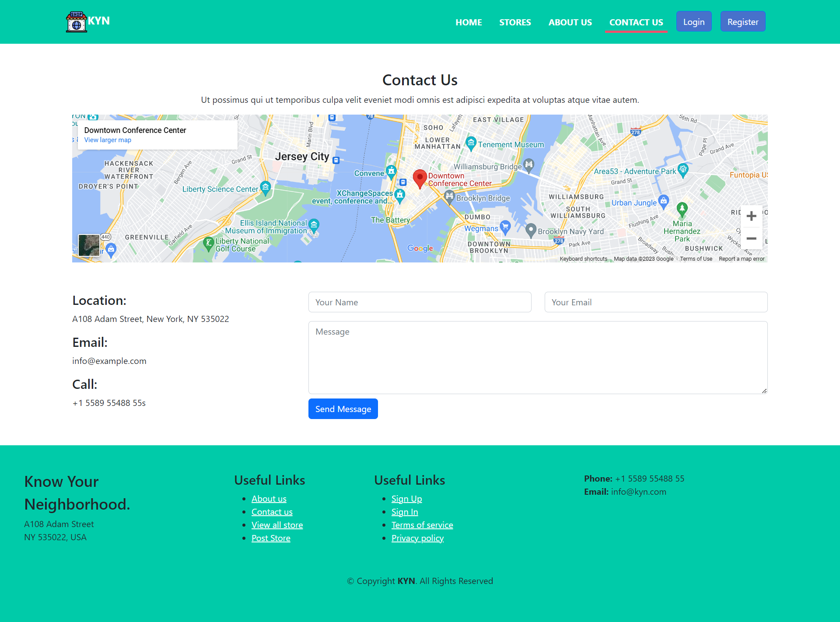Click inside the Message textarea
This screenshot has height=622, width=840.
tap(538, 357)
